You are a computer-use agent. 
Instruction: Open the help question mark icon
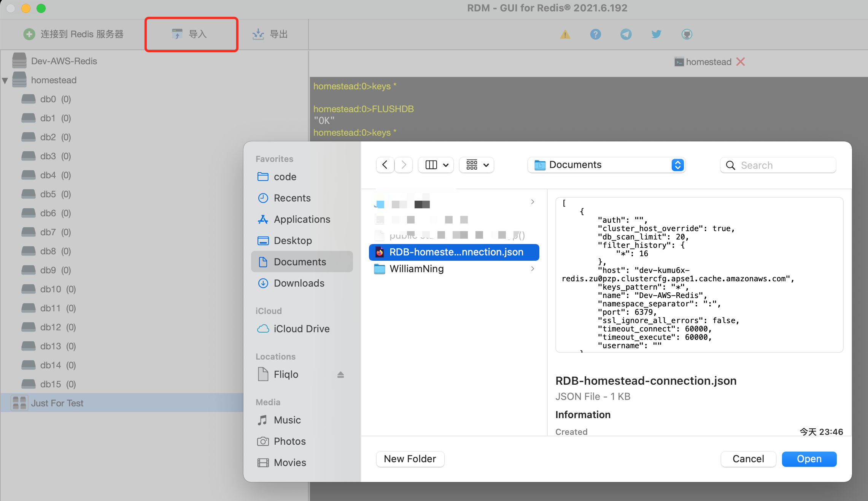[x=595, y=34]
